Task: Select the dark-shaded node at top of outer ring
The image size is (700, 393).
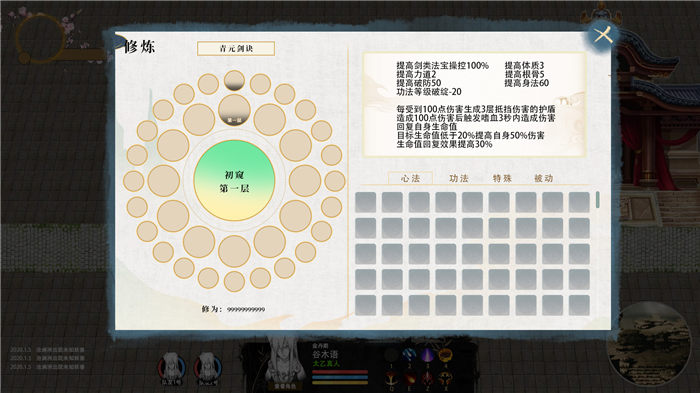Action: pyautogui.click(x=234, y=80)
